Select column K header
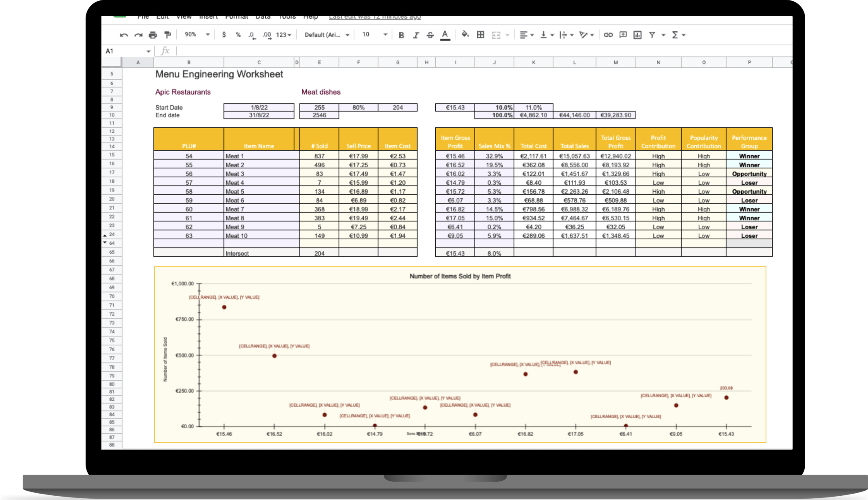 pyautogui.click(x=534, y=62)
